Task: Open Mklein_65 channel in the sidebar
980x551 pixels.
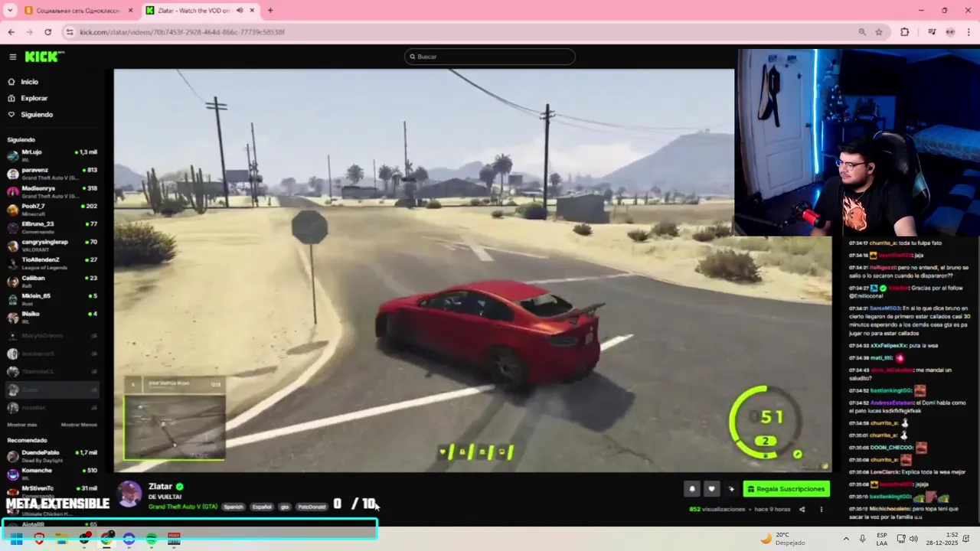Action: point(52,299)
